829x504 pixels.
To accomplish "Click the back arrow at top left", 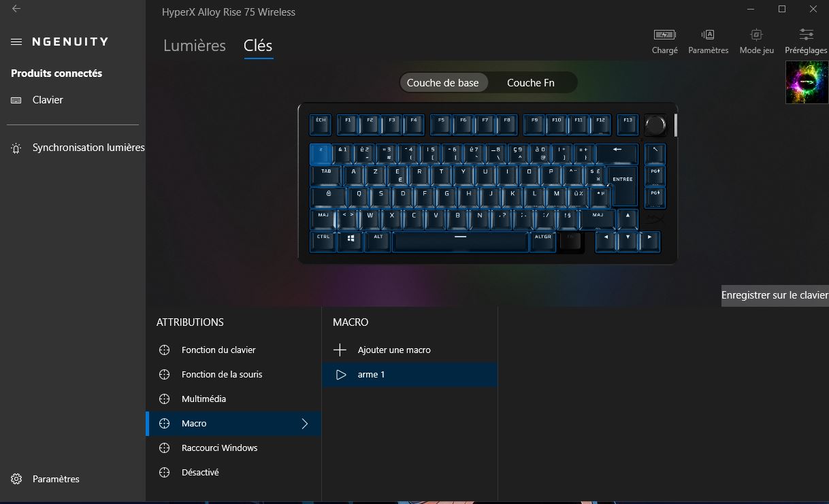I will [x=16, y=9].
